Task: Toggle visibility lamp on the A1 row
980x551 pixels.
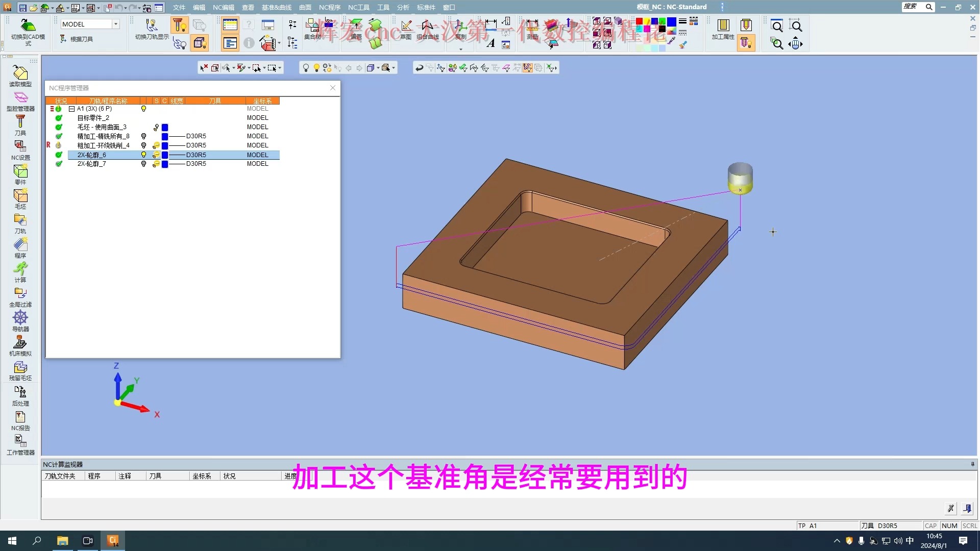Action: [x=143, y=108]
